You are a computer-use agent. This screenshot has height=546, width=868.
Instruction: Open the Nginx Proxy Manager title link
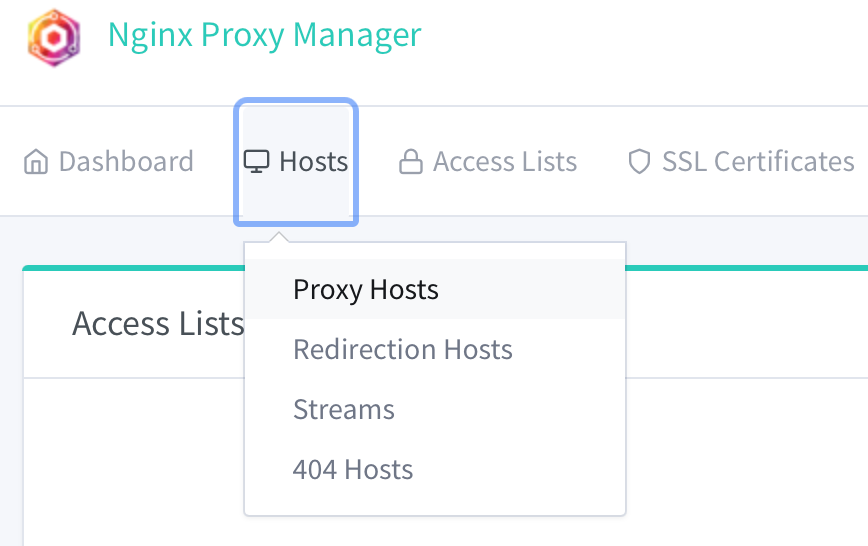pyautogui.click(x=265, y=35)
